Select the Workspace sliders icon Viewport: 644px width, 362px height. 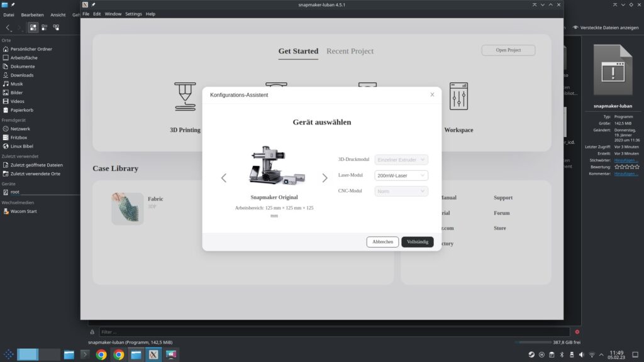458,96
